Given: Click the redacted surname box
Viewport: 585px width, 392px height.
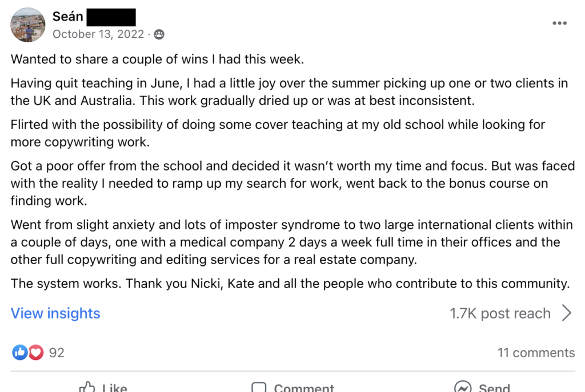Looking at the screenshot, I should pyautogui.click(x=111, y=17).
